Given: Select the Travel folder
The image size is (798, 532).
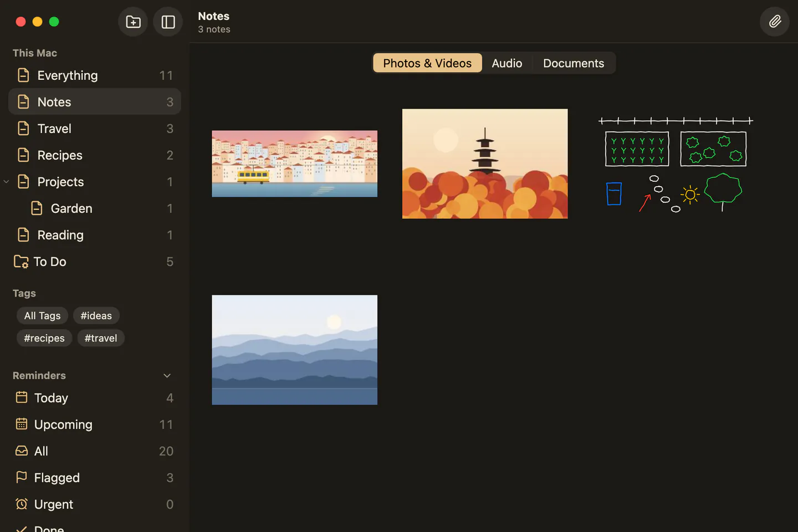Looking at the screenshot, I should click(x=95, y=129).
